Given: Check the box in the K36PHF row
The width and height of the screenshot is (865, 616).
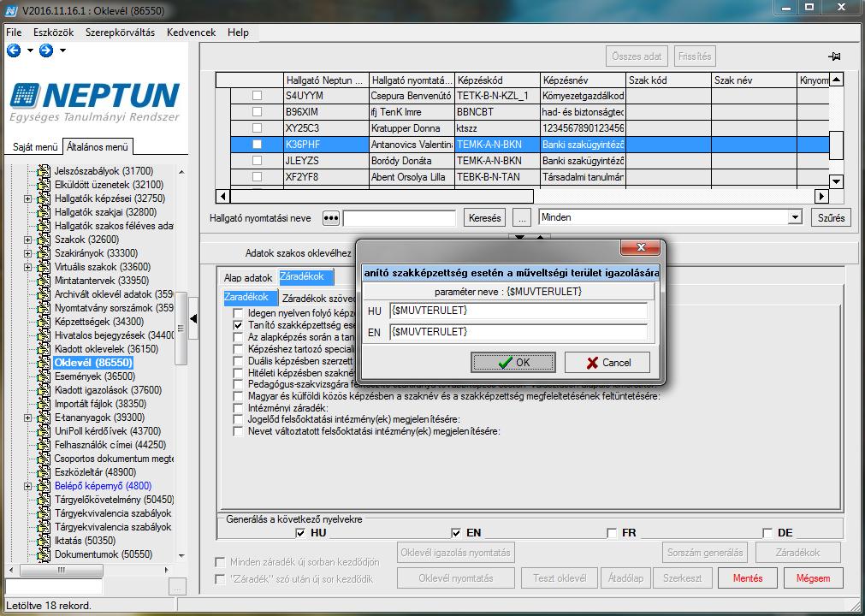Looking at the screenshot, I should click(x=257, y=145).
